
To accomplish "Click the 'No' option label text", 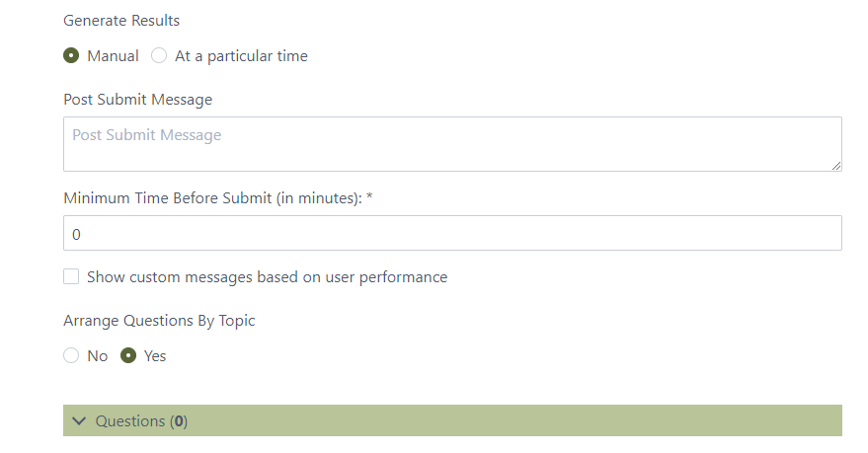I will (x=98, y=356).
